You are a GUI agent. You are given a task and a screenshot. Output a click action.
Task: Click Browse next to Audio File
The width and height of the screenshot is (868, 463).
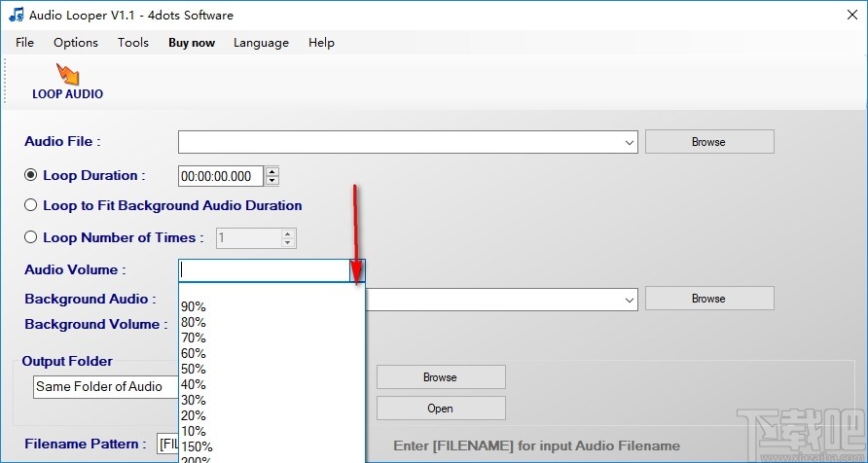pos(709,142)
